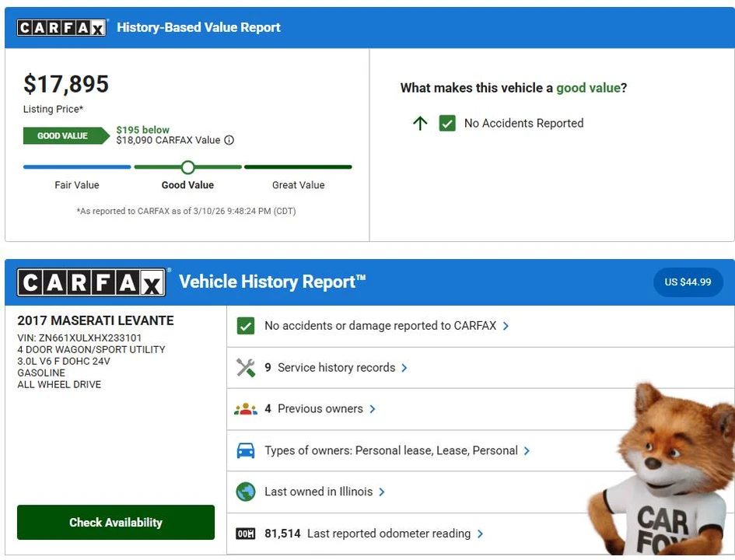The image size is (735, 560).
Task: Click the VIN: ZN661XULXHX233101 text
Action: click(x=79, y=338)
